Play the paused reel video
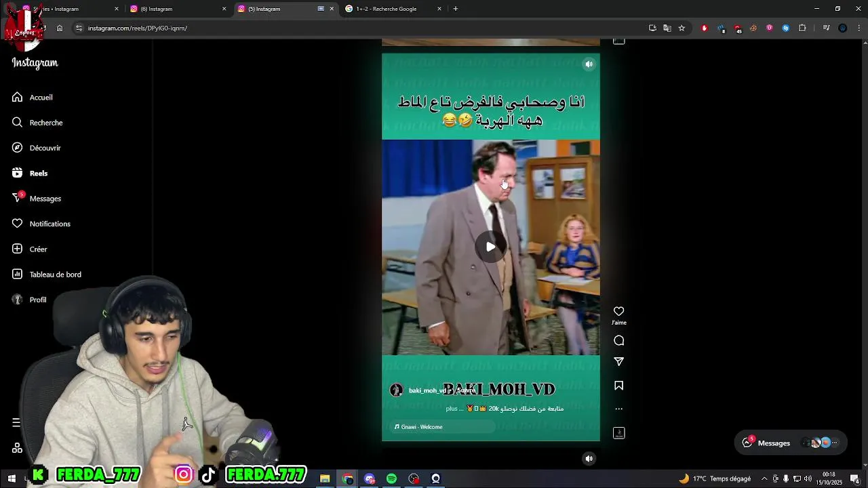The image size is (868, 488). pyautogui.click(x=490, y=247)
